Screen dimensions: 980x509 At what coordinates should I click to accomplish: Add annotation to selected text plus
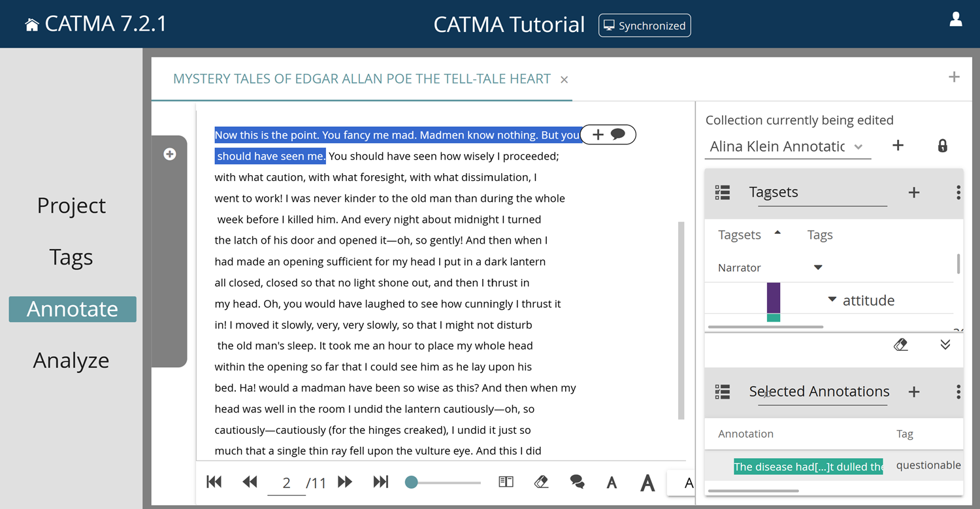(598, 135)
